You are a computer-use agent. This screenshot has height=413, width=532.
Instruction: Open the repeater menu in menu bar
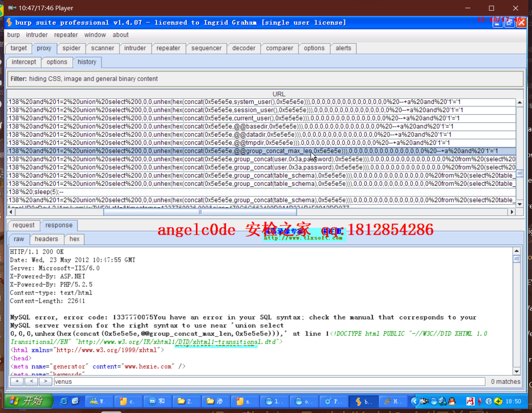pyautogui.click(x=66, y=35)
